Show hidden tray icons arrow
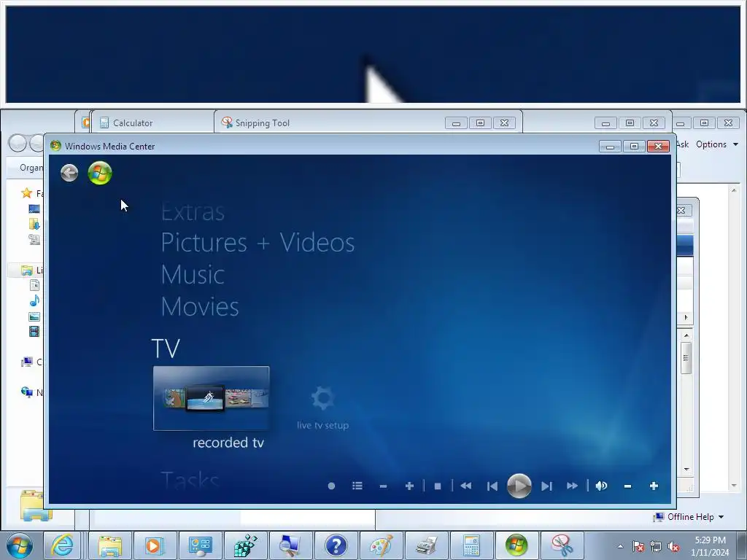This screenshot has height=560, width=747. [620, 546]
